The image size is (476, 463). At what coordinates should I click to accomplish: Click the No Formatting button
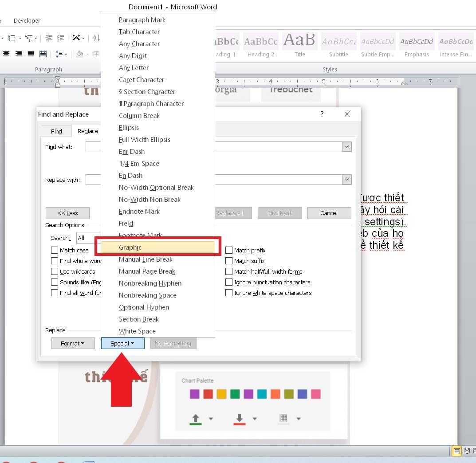[173, 343]
